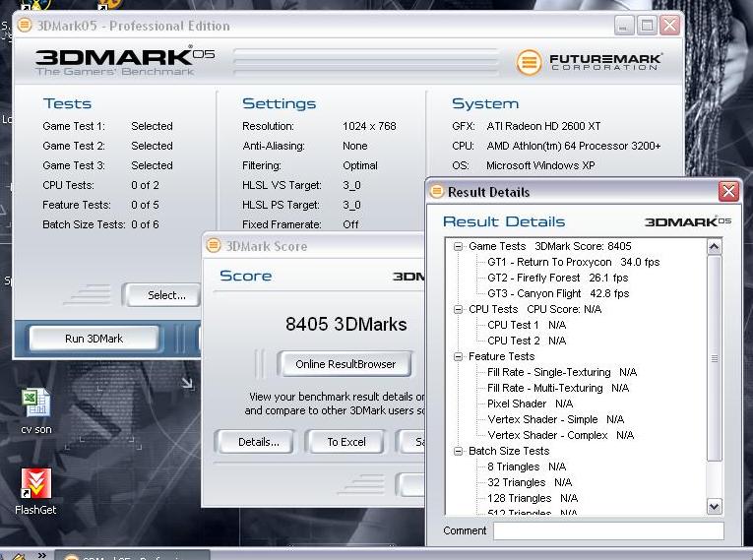Click the 3DMark Score window title icon

(x=214, y=245)
